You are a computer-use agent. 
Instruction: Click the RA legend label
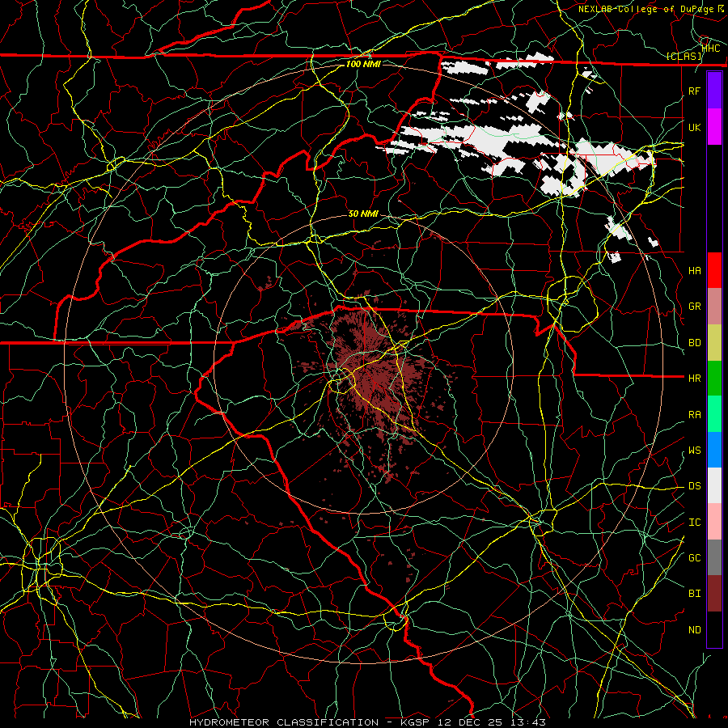(694, 415)
